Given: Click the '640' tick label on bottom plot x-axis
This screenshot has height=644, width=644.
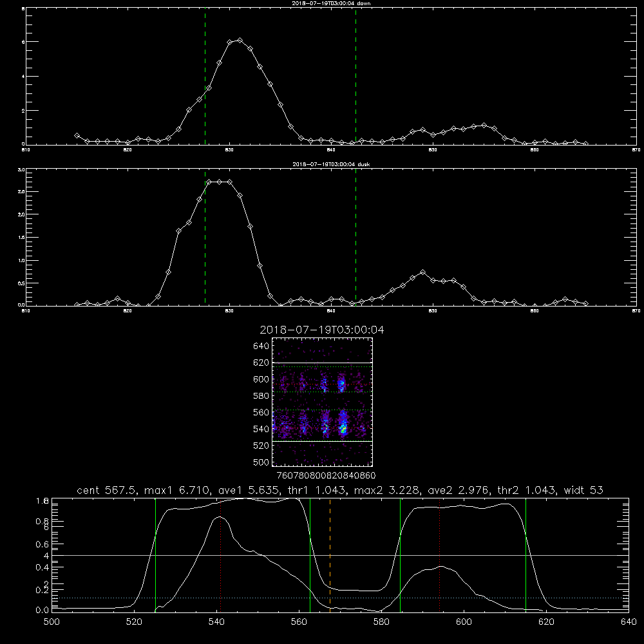Looking at the screenshot, I should tap(629, 622).
